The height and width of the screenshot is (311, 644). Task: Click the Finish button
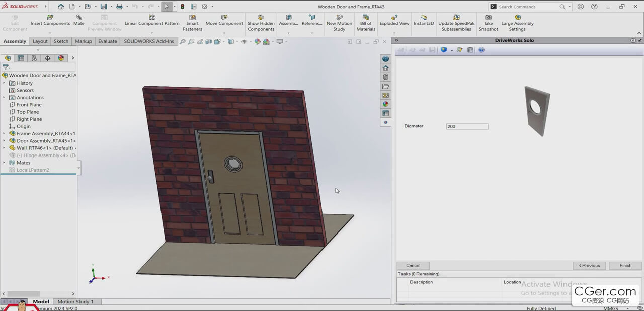[x=625, y=265]
